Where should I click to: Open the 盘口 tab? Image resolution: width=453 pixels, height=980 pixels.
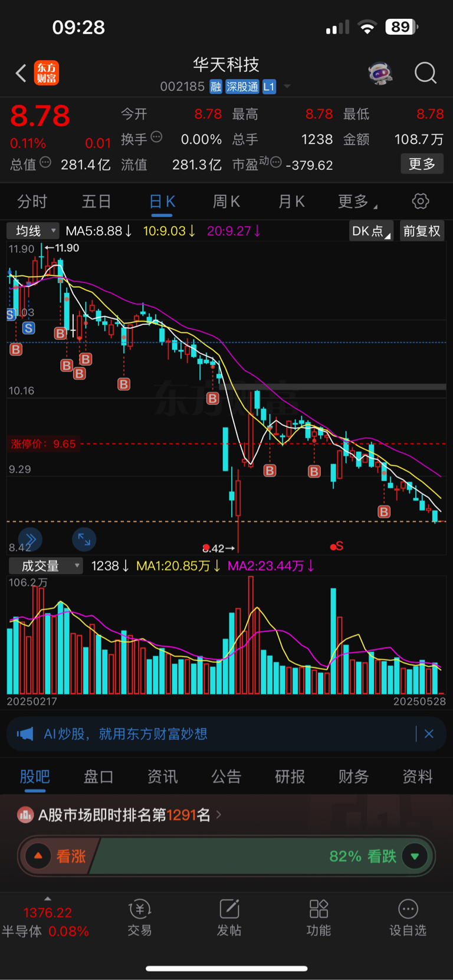(99, 777)
